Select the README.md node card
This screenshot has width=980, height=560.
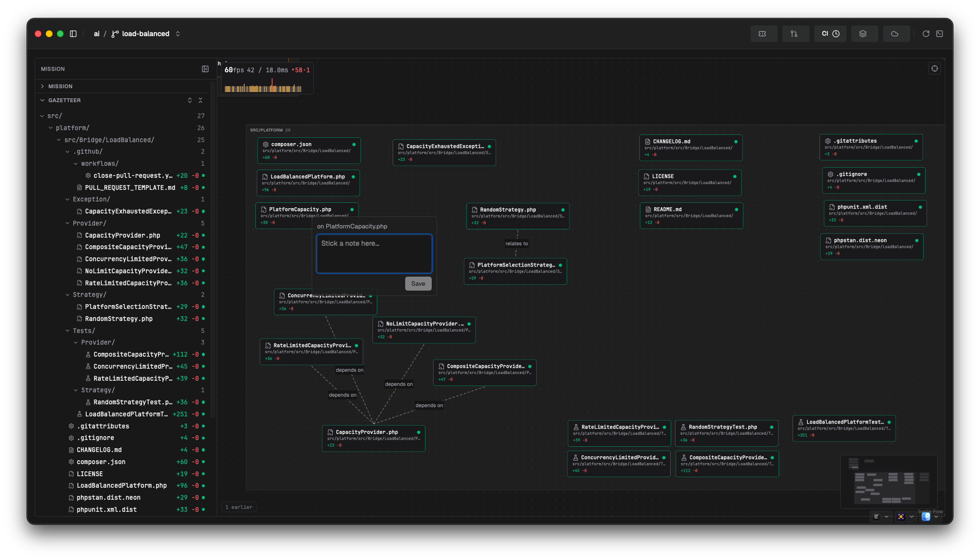[691, 215]
